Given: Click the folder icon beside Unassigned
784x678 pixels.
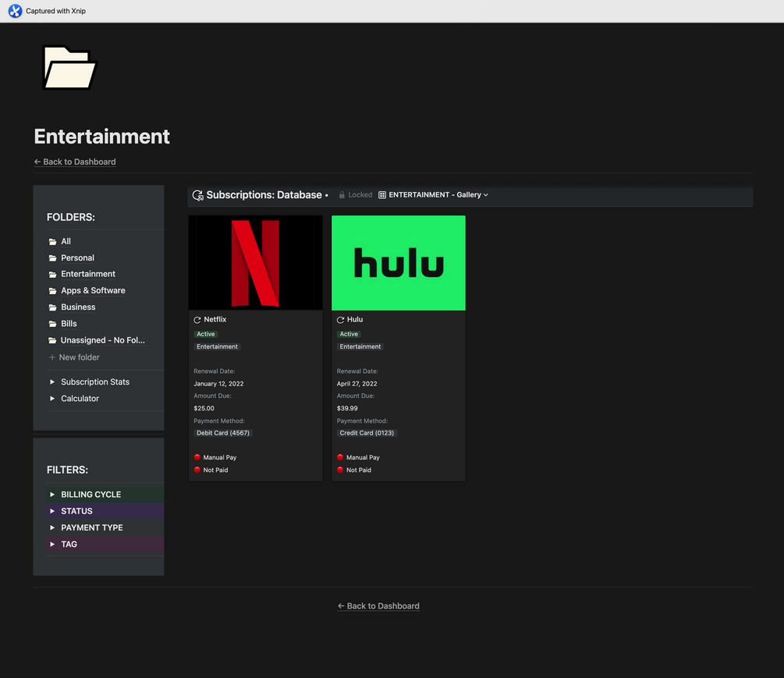Looking at the screenshot, I should click(x=52, y=340).
